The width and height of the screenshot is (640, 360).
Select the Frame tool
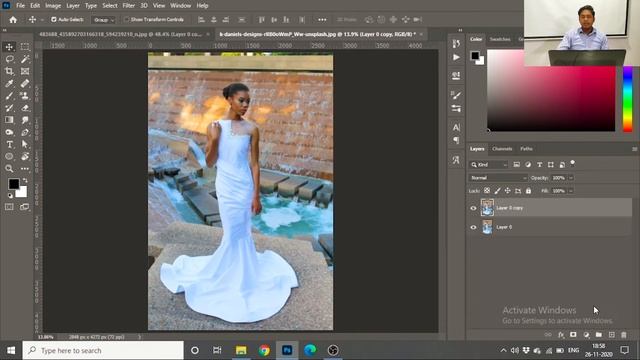pos(25,71)
